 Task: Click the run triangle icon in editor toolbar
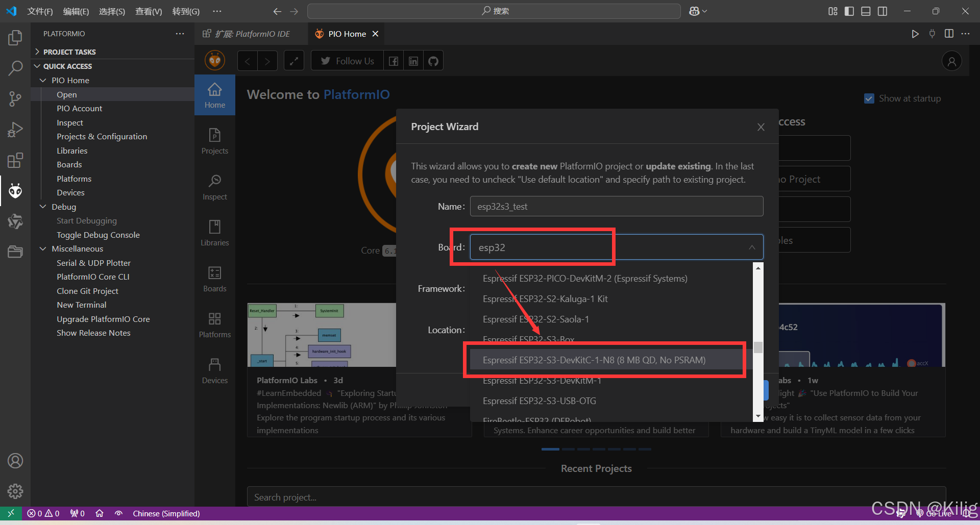point(915,34)
